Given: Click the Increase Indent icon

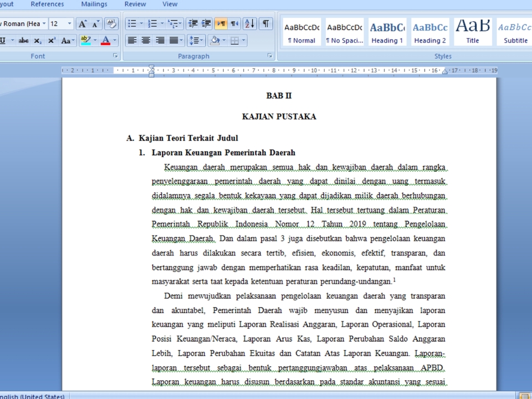Looking at the screenshot, I should [205, 24].
